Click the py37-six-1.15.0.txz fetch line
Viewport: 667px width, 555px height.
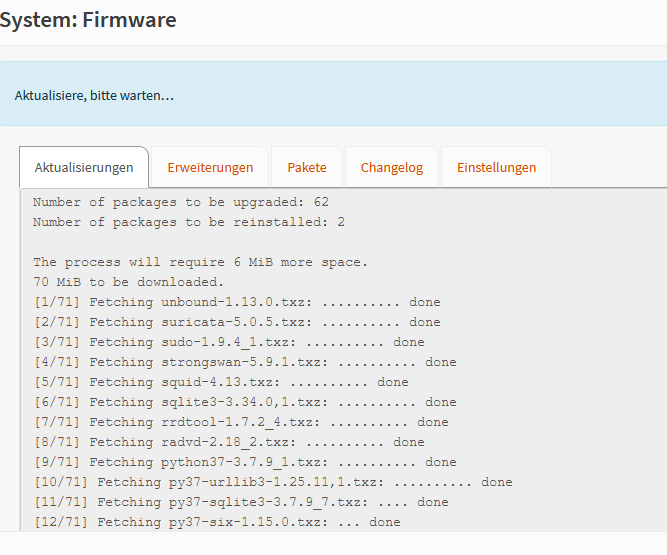217,522
